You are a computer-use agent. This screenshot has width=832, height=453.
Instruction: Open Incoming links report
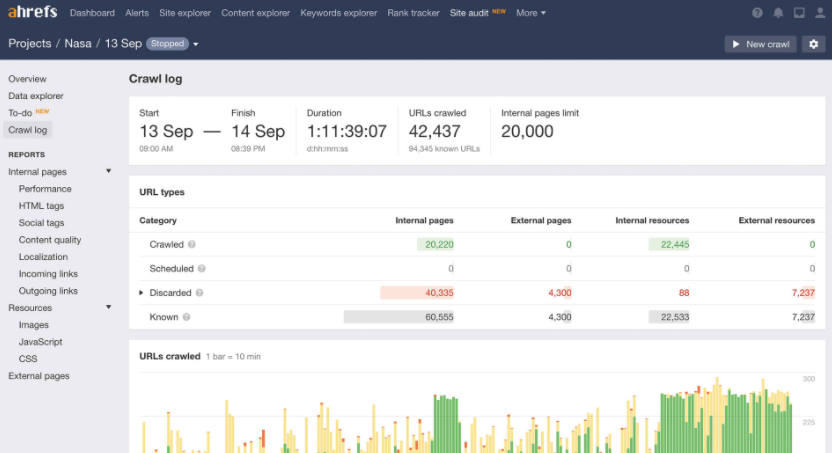pos(48,274)
